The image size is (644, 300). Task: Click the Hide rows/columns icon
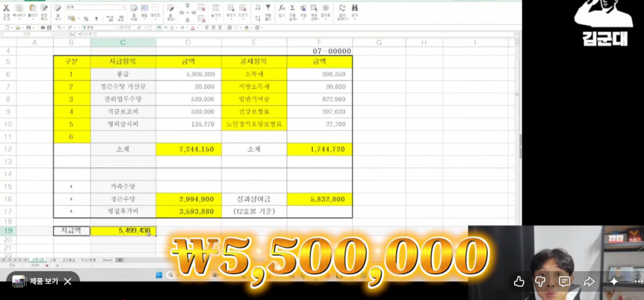point(216,8)
